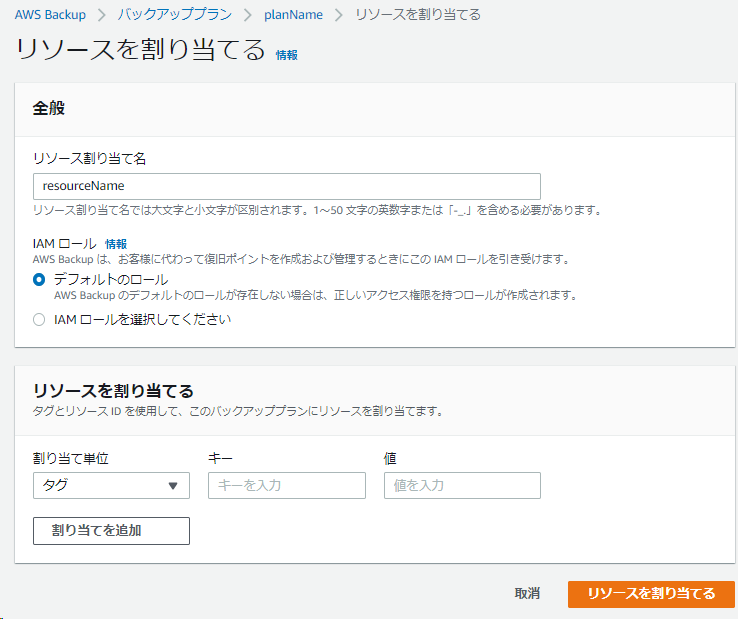Click the 全般 section header
The width and height of the screenshot is (738, 619).
(x=49, y=108)
